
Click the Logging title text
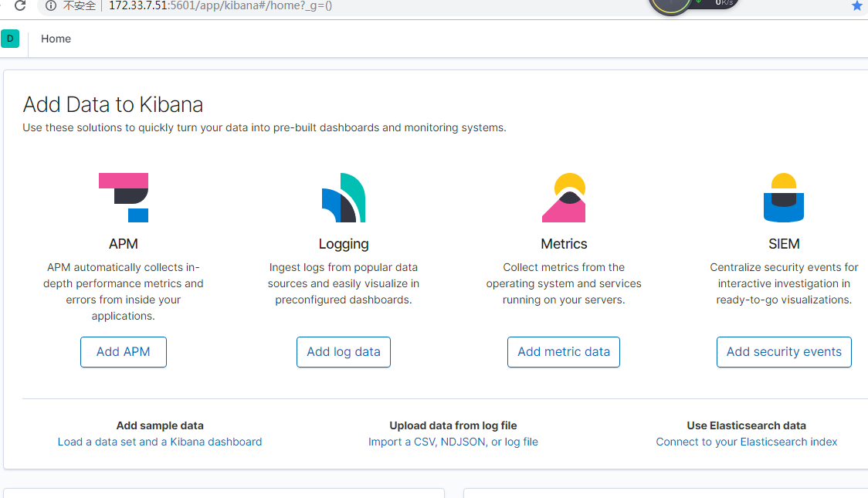click(344, 244)
